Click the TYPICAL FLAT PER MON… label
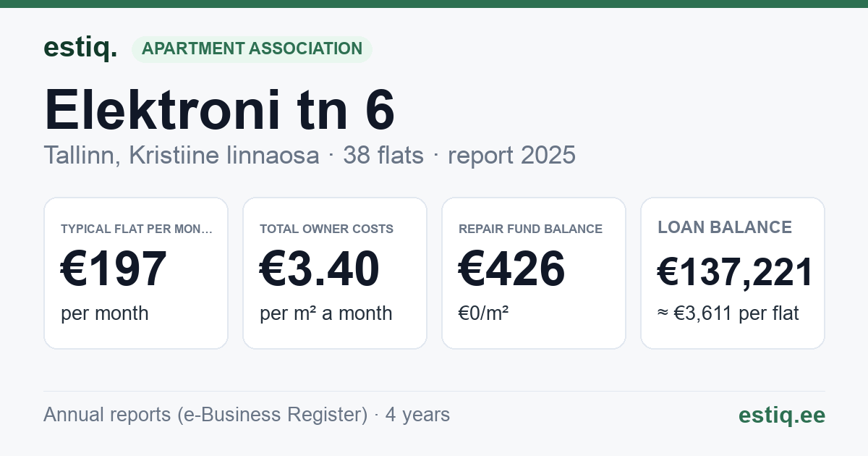This screenshot has height=456, width=868. 137,229
